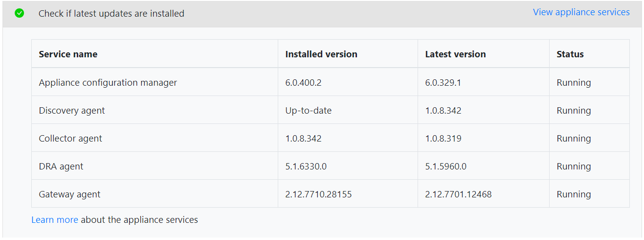Click the Latest version column header
This screenshot has width=644, height=240.
(455, 54)
